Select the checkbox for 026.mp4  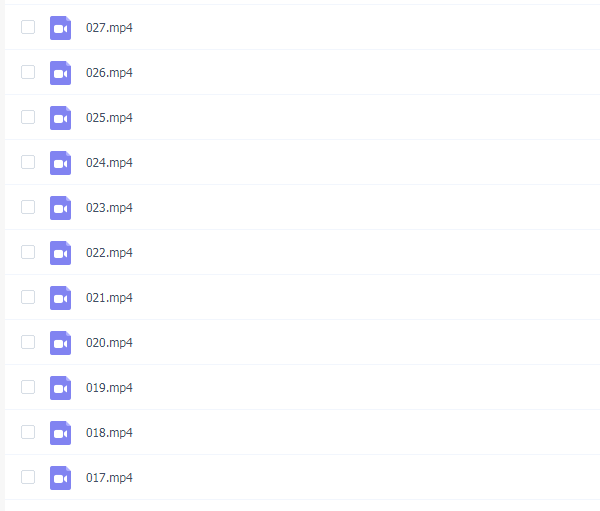pyautogui.click(x=28, y=72)
